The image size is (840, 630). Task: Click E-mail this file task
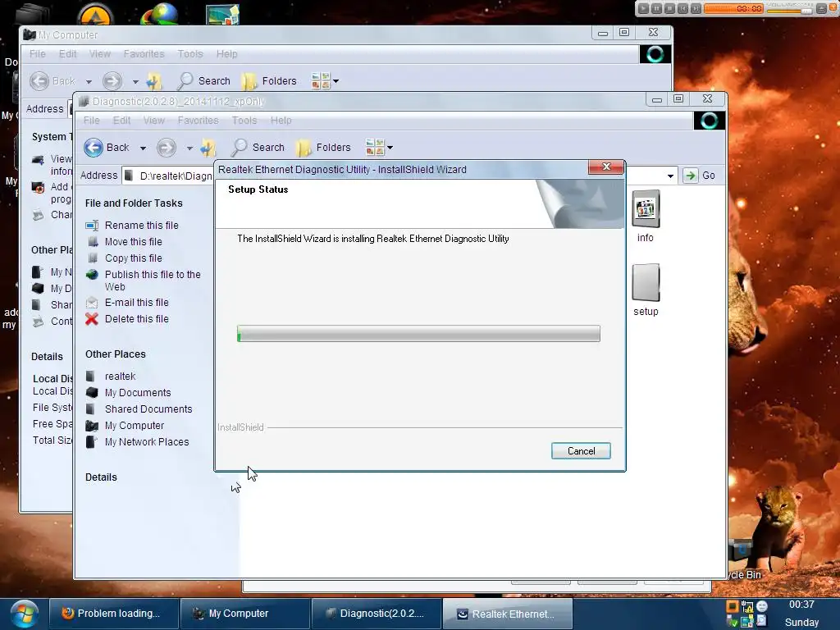[137, 303]
